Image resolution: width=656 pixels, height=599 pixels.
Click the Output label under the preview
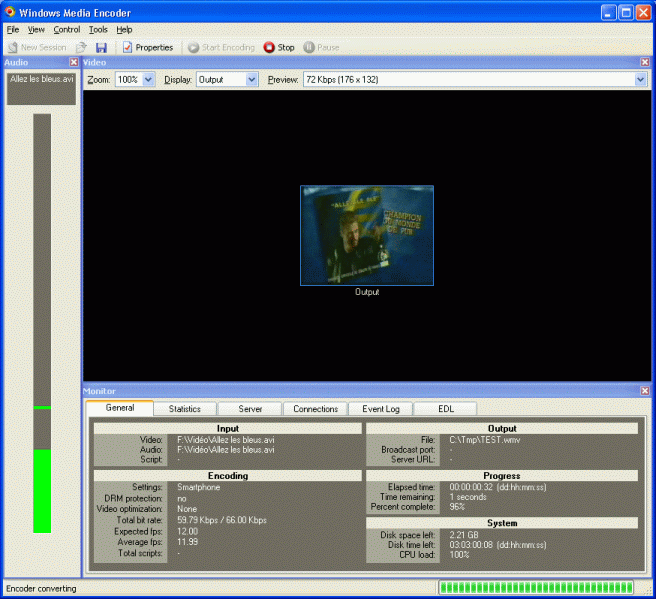[367, 292]
